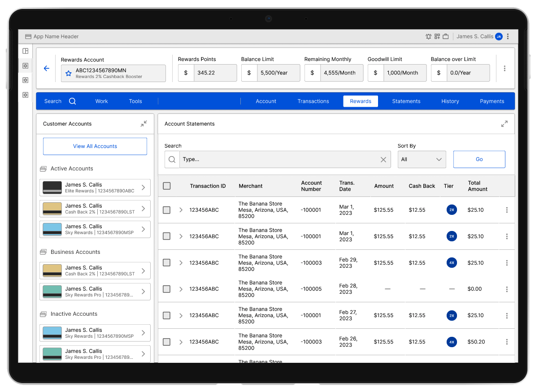Open the Sort By dropdown
Viewport: 535px width, 392px height.
click(x=422, y=160)
